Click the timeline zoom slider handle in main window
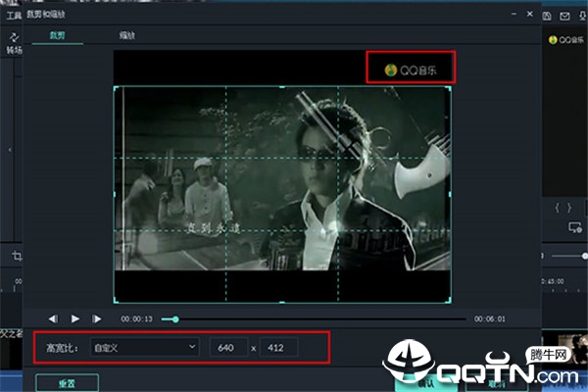This screenshot has height=392, width=588. coord(585,256)
